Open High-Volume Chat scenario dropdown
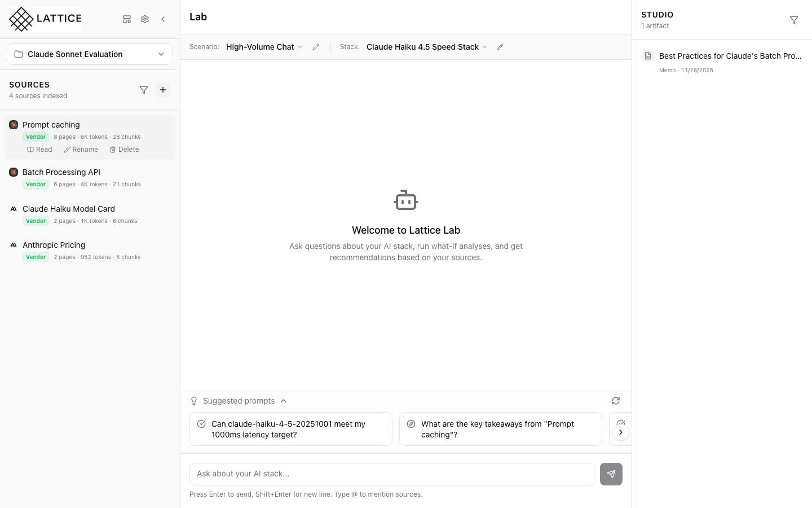812x508 pixels. point(264,47)
